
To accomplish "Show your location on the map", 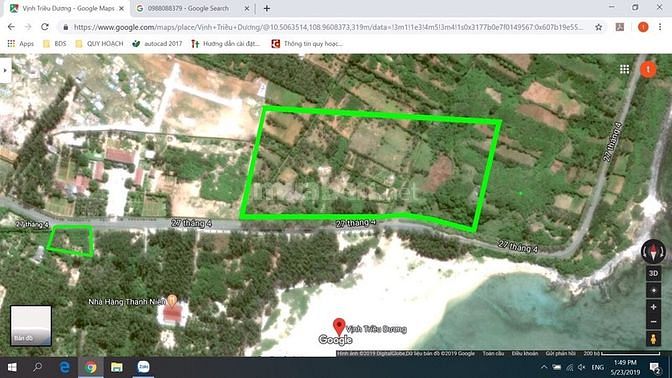I will (x=653, y=291).
